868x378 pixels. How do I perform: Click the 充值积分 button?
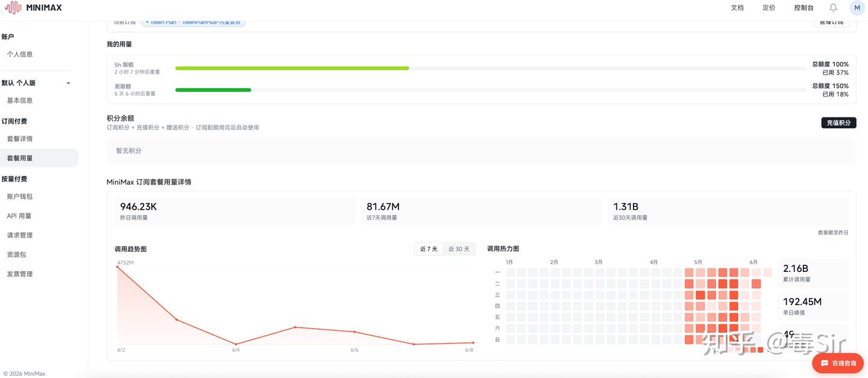point(838,122)
